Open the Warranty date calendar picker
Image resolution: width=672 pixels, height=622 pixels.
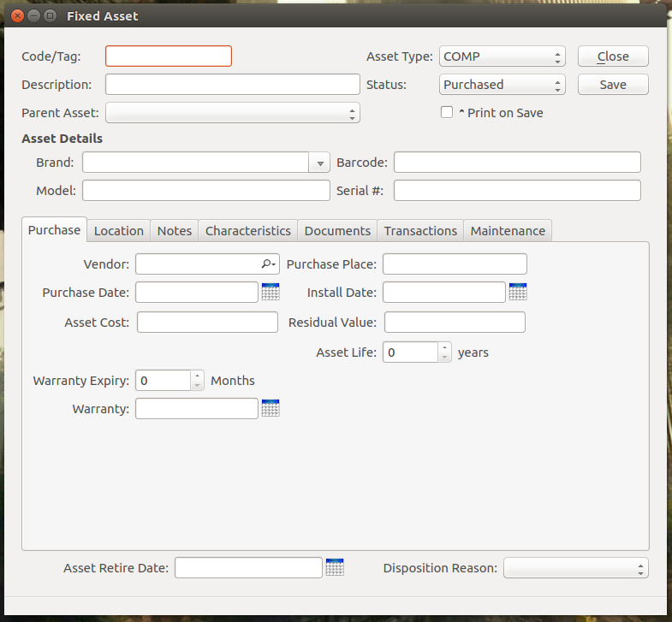pos(271,408)
